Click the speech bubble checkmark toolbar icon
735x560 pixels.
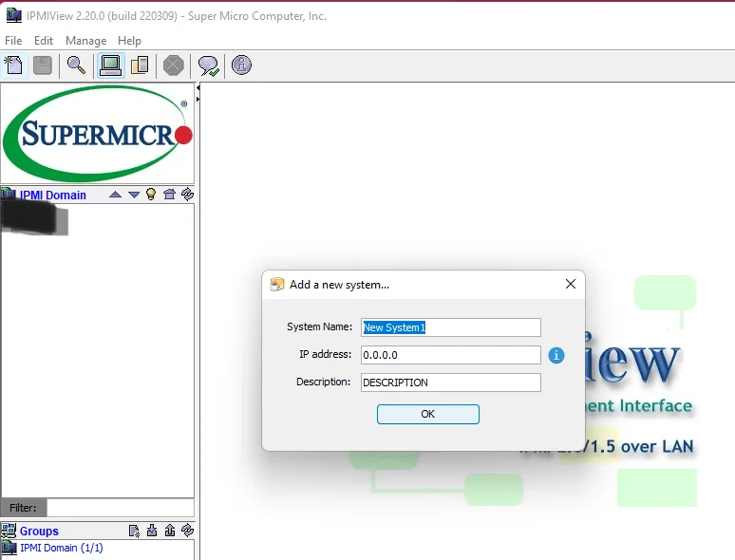coord(207,65)
